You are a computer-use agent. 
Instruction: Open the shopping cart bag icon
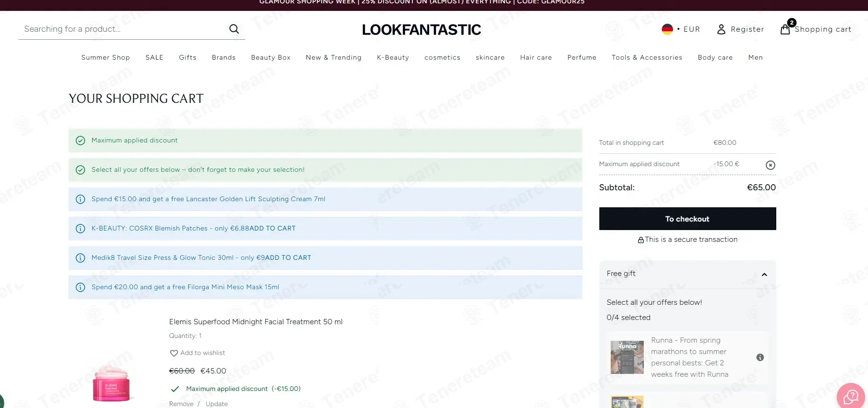pyautogui.click(x=785, y=29)
